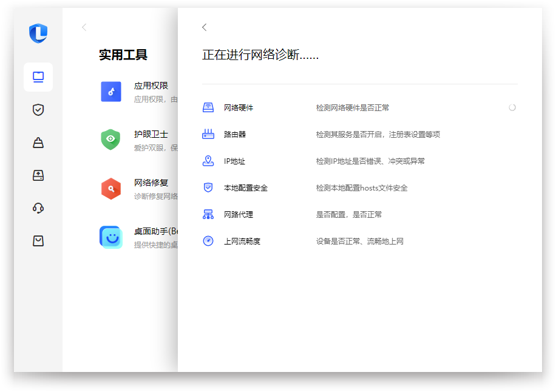Switch to the toolbox tab in sidebar
The height and width of the screenshot is (392, 556).
[x=38, y=77]
